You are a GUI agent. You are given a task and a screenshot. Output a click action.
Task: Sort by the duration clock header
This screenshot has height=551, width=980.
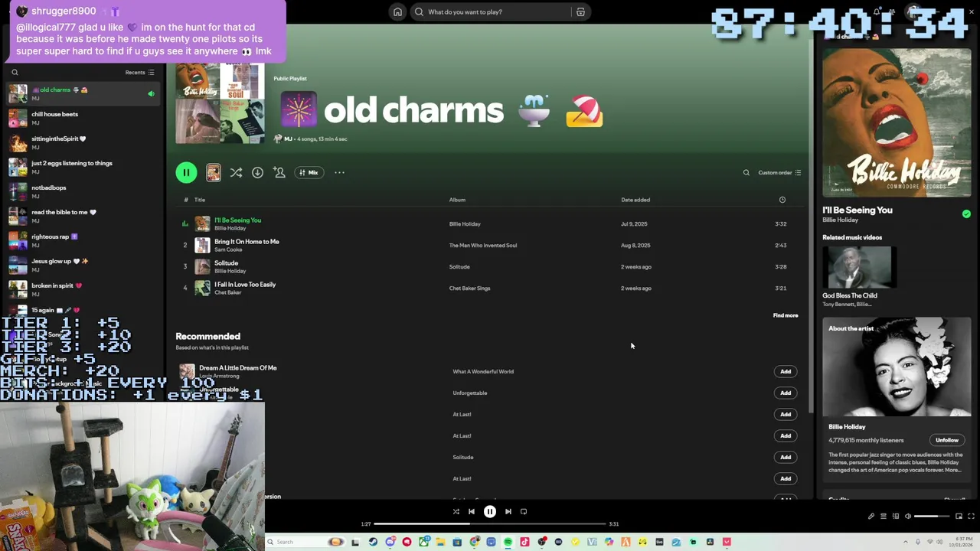pyautogui.click(x=782, y=200)
